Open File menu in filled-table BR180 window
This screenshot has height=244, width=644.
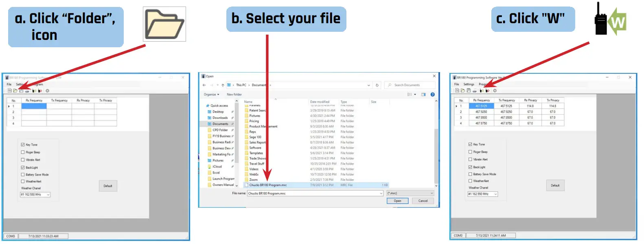pyautogui.click(x=457, y=84)
